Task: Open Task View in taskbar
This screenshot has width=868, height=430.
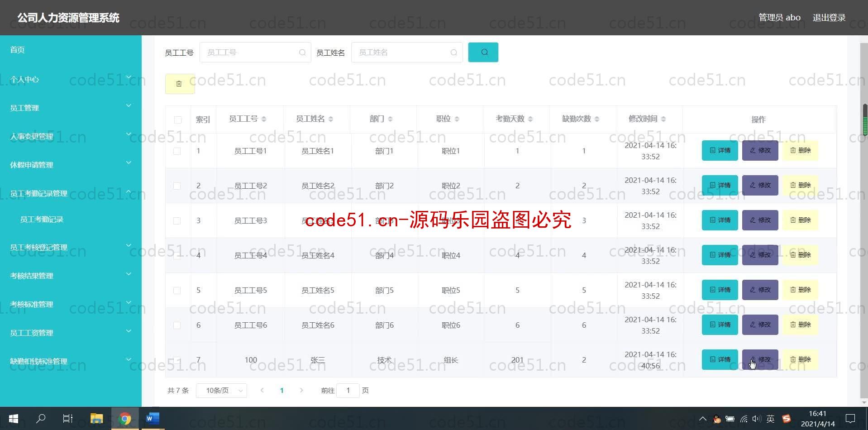Action: pyautogui.click(x=68, y=419)
